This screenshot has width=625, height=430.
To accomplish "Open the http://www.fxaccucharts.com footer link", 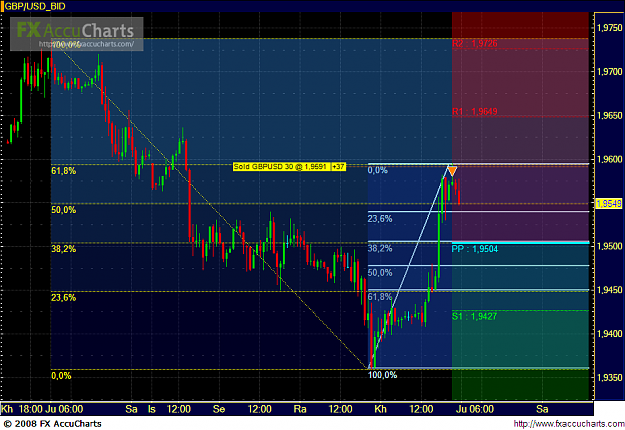I will coord(569,424).
